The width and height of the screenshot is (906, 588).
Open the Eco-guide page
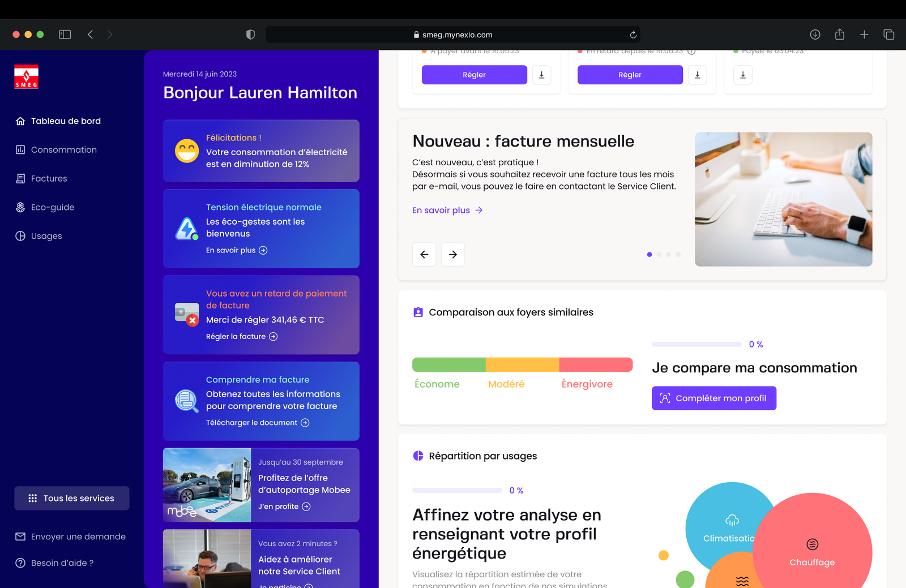[x=45, y=208]
